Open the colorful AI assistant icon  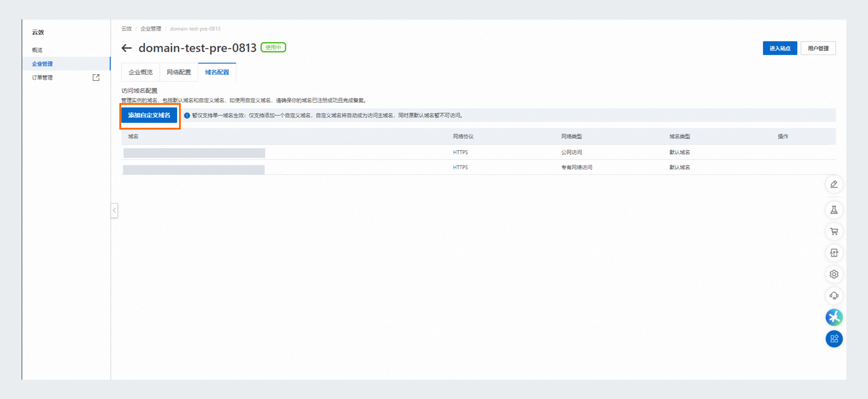[x=834, y=317]
